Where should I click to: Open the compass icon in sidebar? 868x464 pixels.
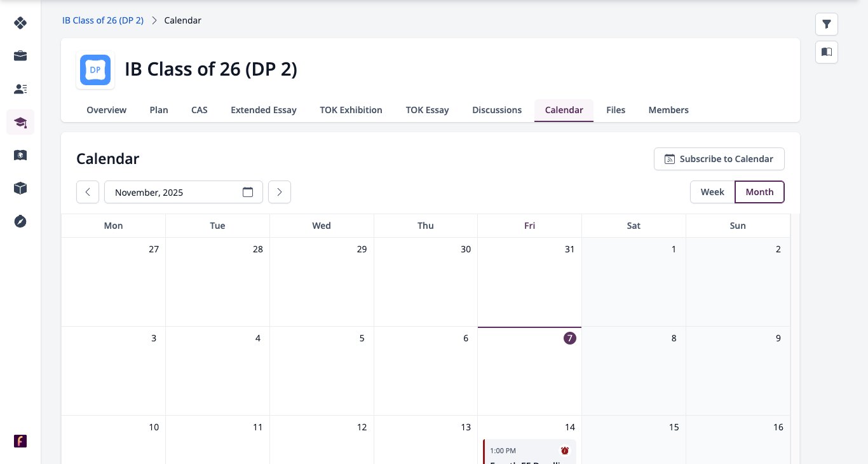click(x=20, y=221)
